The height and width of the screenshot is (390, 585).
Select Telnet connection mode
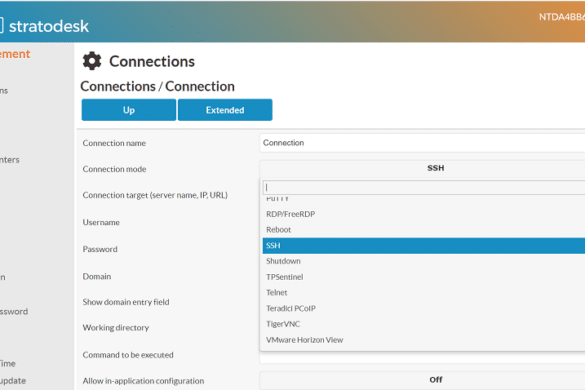coord(423,293)
